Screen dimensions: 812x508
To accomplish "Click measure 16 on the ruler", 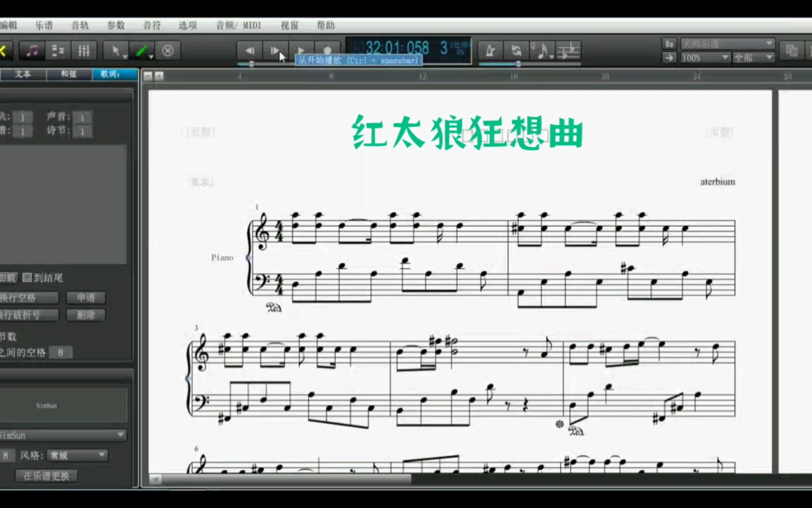I will [x=514, y=76].
